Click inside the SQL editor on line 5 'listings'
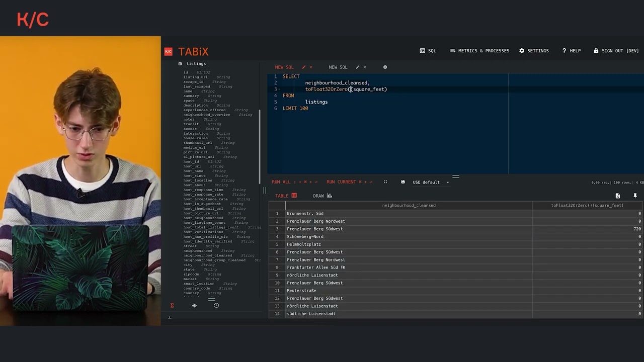The image size is (644, 362). pos(316,102)
